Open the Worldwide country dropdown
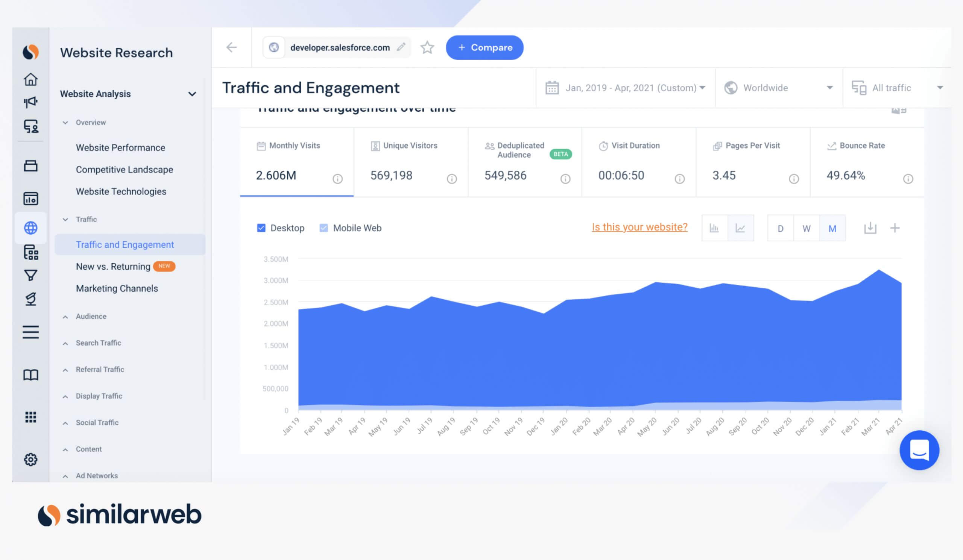Image resolution: width=963 pixels, height=560 pixels. tap(778, 88)
